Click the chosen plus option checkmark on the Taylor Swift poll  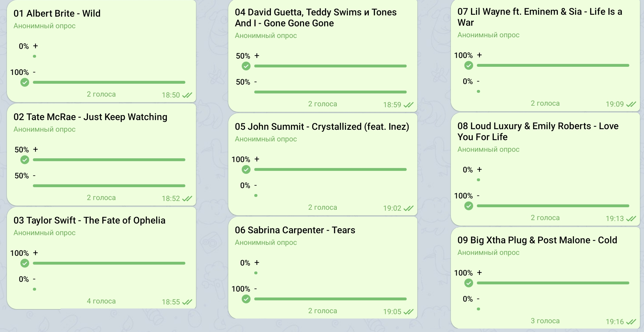pos(25,263)
